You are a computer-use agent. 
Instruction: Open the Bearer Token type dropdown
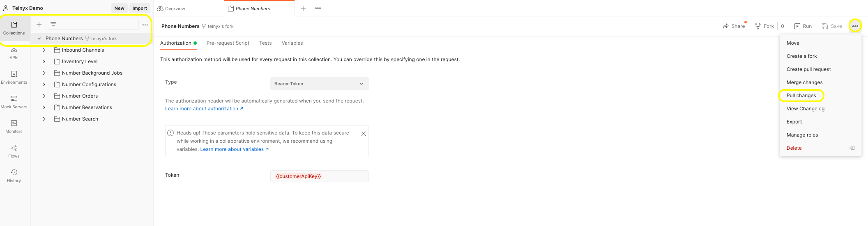pyautogui.click(x=319, y=84)
